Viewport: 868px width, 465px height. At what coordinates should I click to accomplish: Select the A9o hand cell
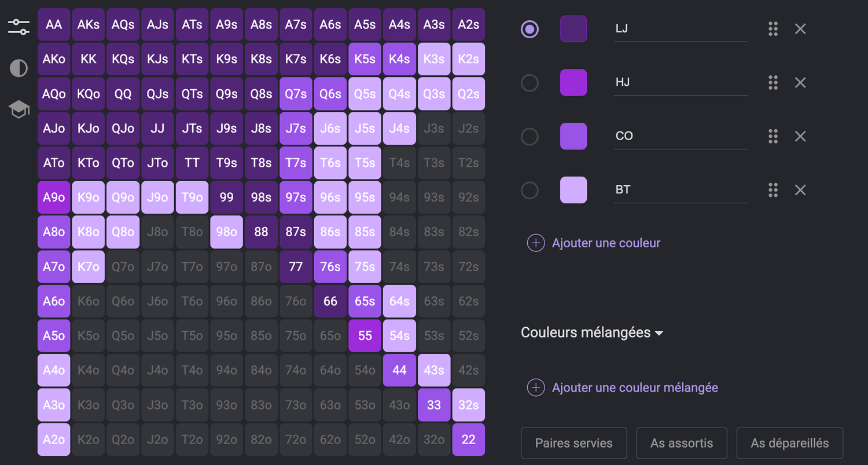54,197
